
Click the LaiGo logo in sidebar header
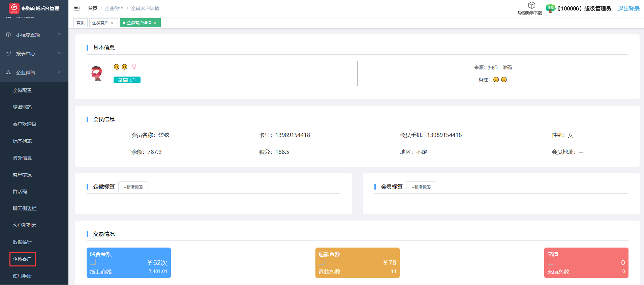tap(14, 8)
